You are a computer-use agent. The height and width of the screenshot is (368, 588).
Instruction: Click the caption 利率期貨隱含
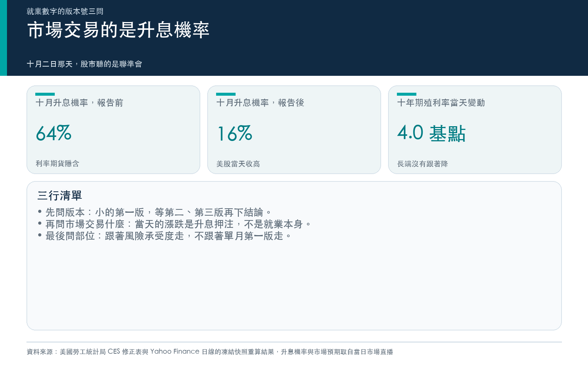tap(57, 163)
